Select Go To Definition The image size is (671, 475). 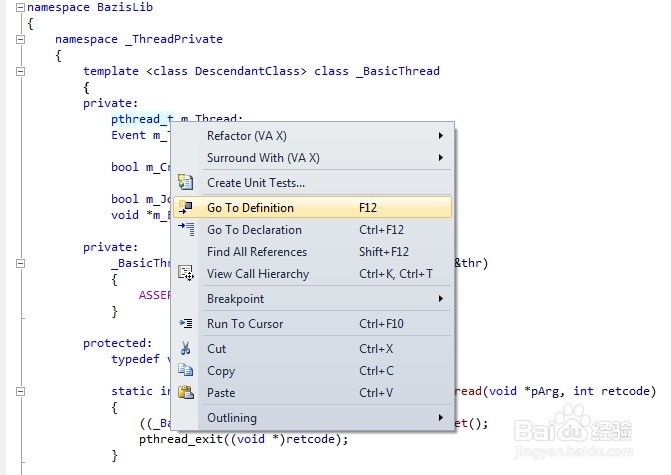click(312, 208)
